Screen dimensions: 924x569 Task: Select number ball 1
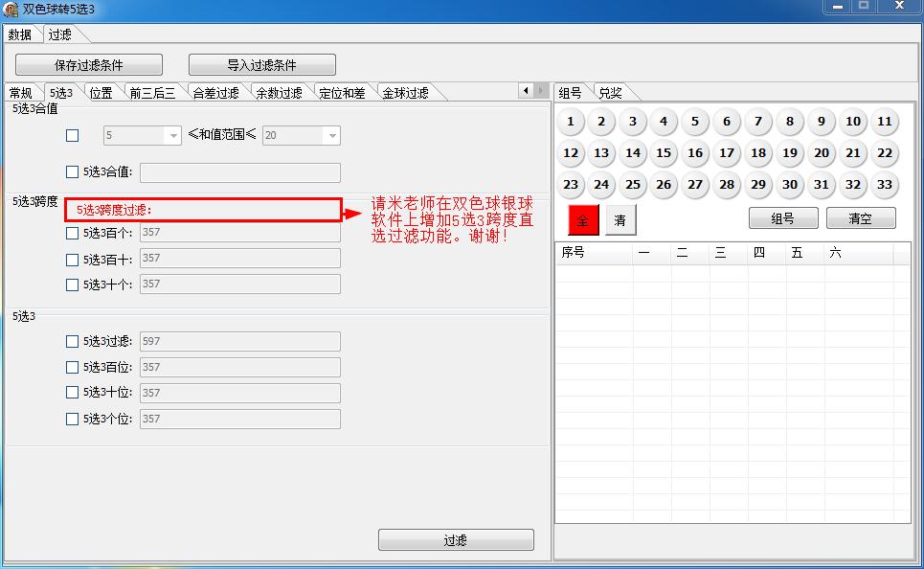coord(570,122)
